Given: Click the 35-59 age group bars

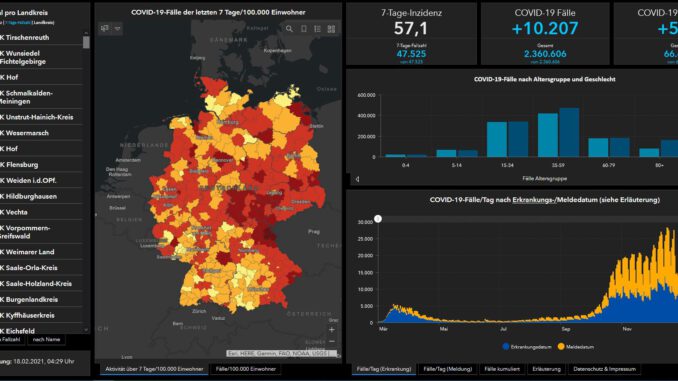Looking at the screenshot, I should [x=558, y=132].
